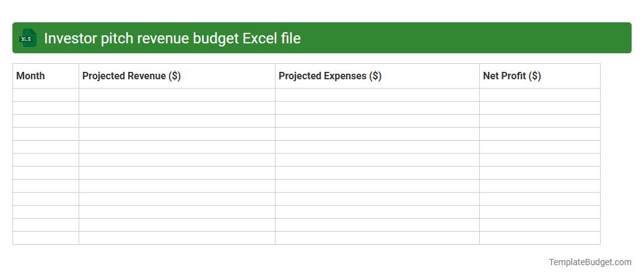Open the TemplateBudget.com link
The height and width of the screenshot is (280, 644).
coord(590,262)
